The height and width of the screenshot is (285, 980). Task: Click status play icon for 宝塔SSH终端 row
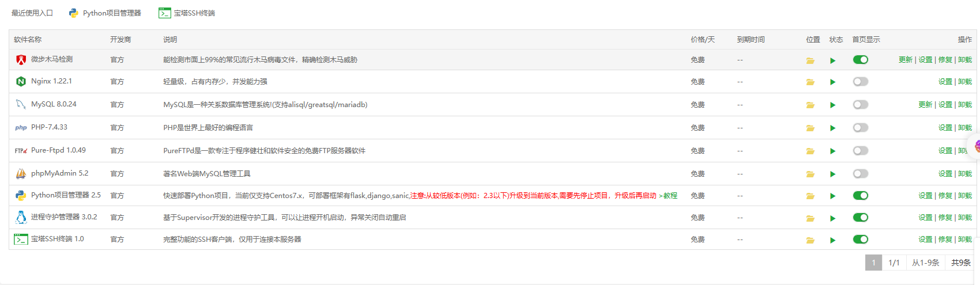(x=832, y=240)
